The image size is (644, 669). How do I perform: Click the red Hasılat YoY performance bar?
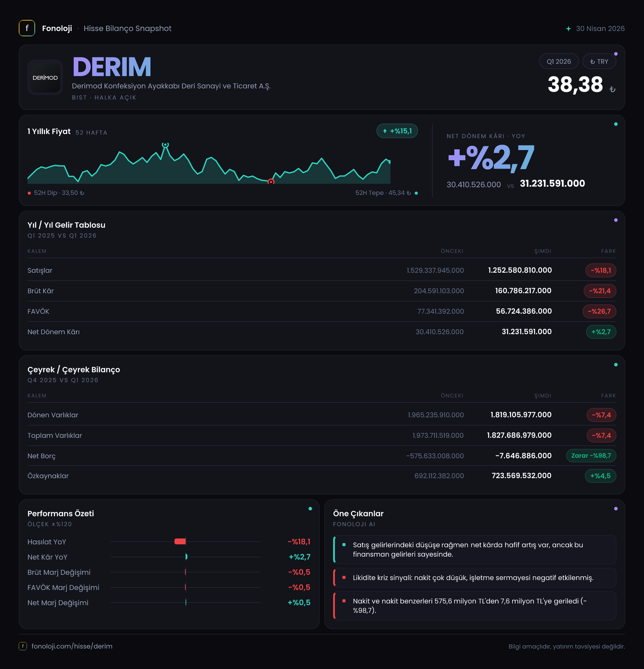[x=180, y=542]
